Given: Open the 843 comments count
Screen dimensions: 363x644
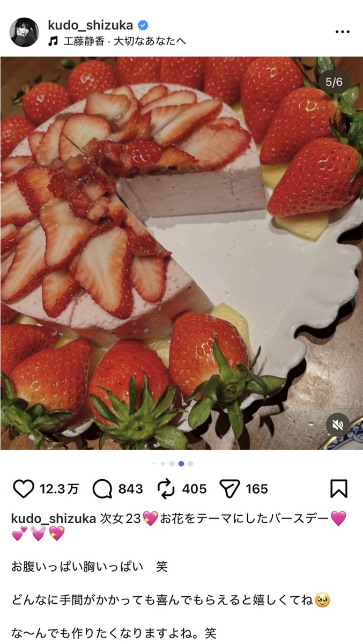Looking at the screenshot, I should 130,489.
